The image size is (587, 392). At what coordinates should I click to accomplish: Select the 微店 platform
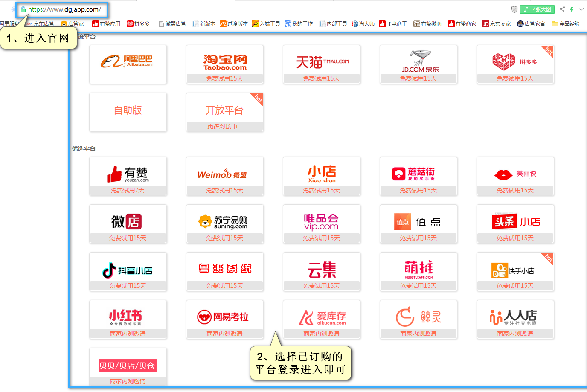128,224
